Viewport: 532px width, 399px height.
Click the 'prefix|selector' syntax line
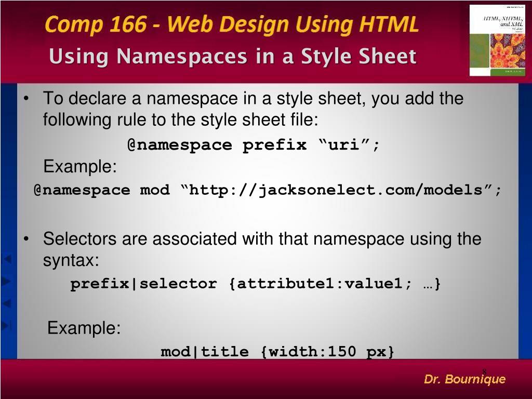pos(256,284)
